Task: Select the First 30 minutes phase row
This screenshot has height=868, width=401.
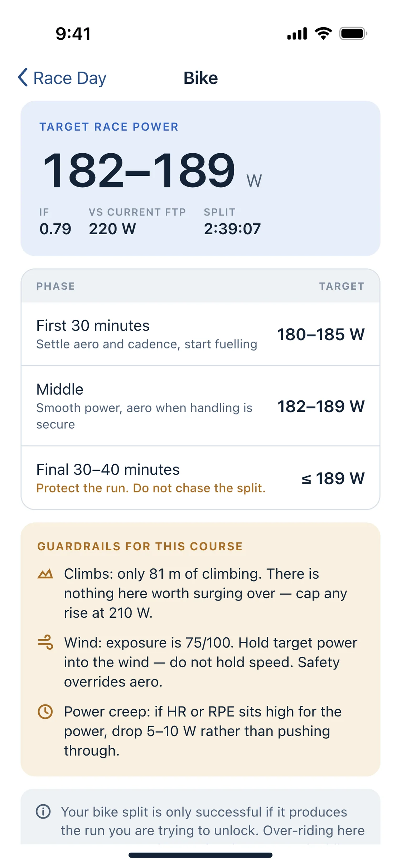Action: (x=200, y=334)
